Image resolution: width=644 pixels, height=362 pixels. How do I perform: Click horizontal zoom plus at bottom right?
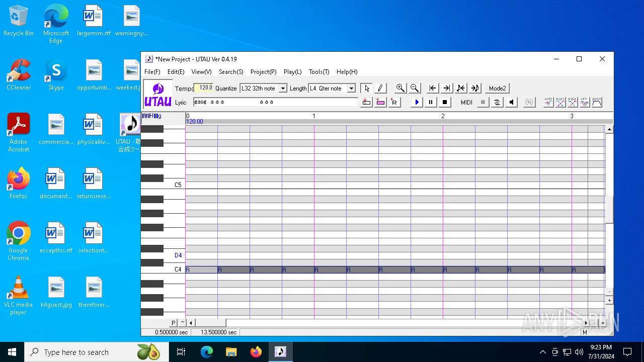(x=603, y=323)
